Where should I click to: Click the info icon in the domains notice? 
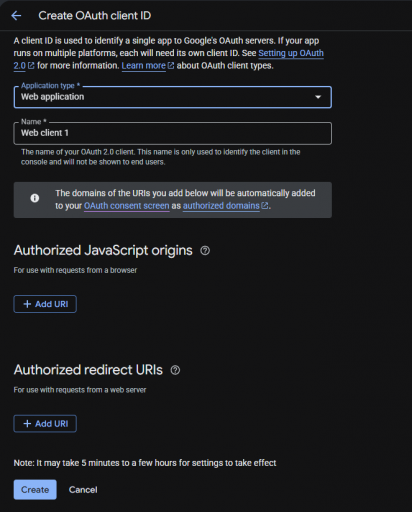(35, 198)
